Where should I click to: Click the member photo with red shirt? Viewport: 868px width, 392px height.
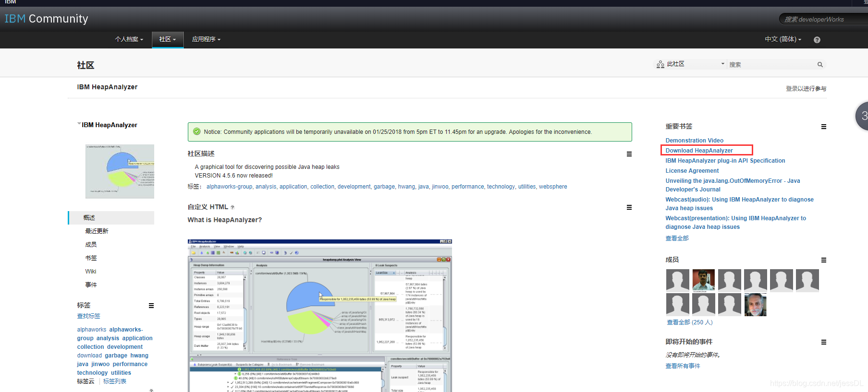[x=704, y=280]
